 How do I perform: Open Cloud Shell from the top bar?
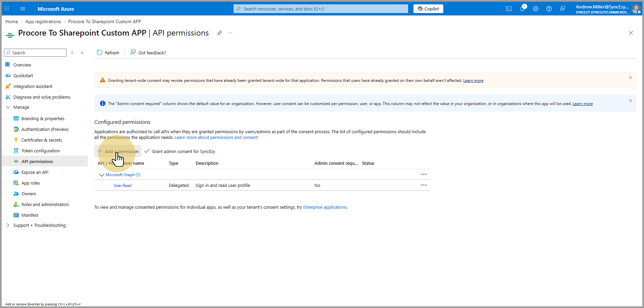click(509, 9)
